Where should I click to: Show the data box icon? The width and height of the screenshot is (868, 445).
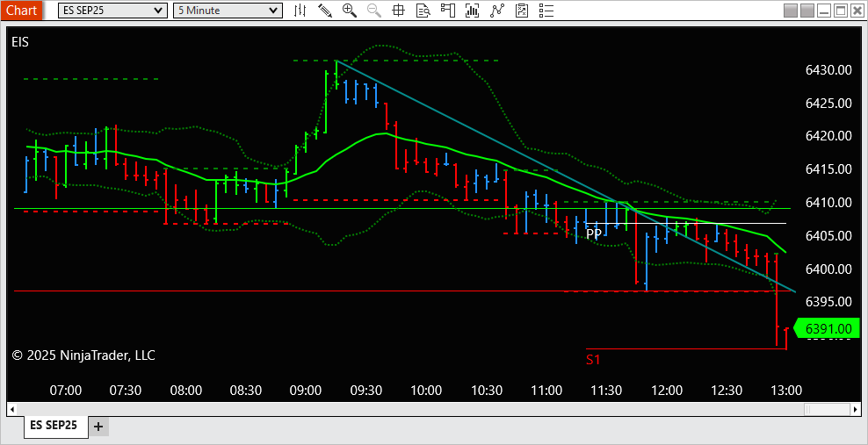point(423,10)
